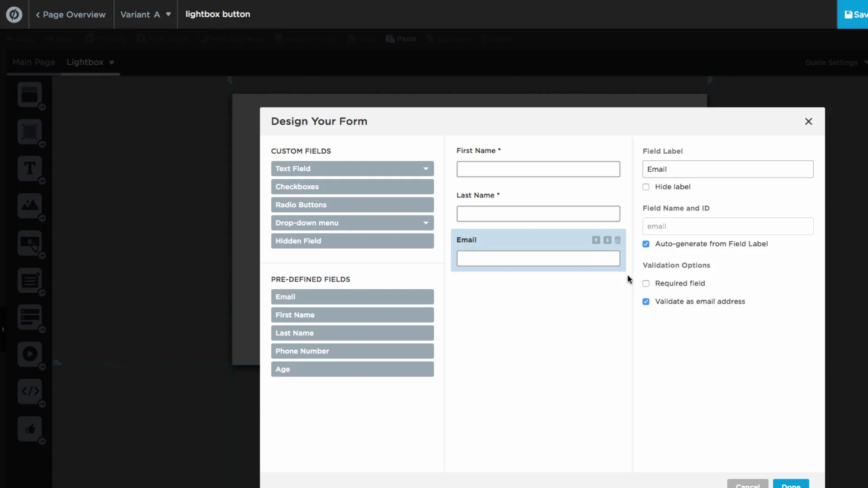
Task: Click the Done button
Action: tap(791, 483)
